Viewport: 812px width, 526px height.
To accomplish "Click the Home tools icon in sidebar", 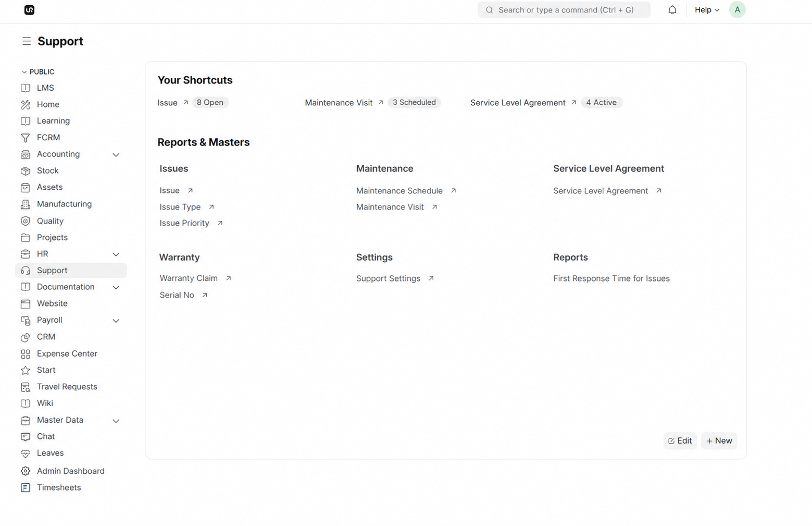I will pyautogui.click(x=26, y=105).
